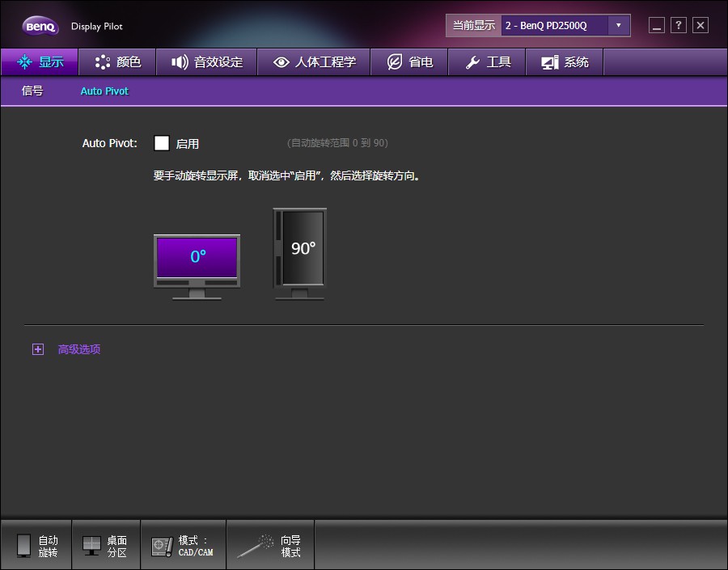
Task: Select the 信号 signal sub-tab
Action: pos(32,91)
